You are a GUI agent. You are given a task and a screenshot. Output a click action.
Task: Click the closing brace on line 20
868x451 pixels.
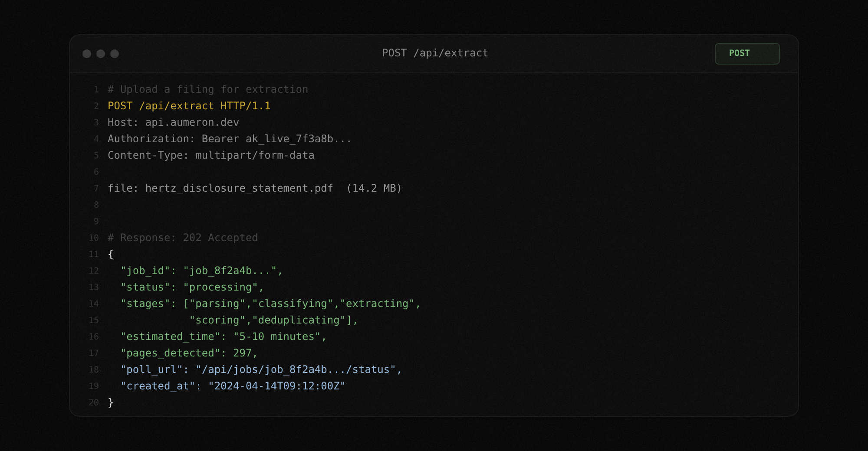pos(111,402)
